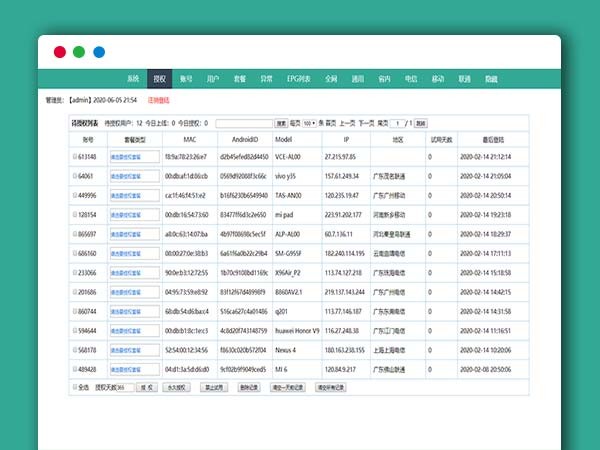The height and width of the screenshot is (450, 600).
Task: Click the 永久授权 button
Action: tap(174, 386)
